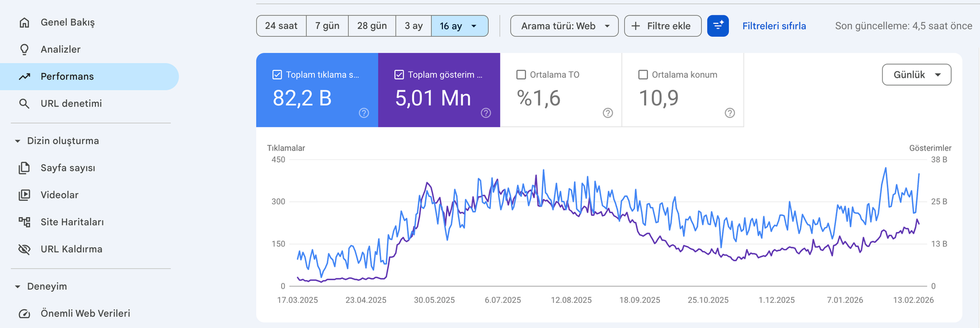Click the blue filter options icon button

[x=718, y=26]
